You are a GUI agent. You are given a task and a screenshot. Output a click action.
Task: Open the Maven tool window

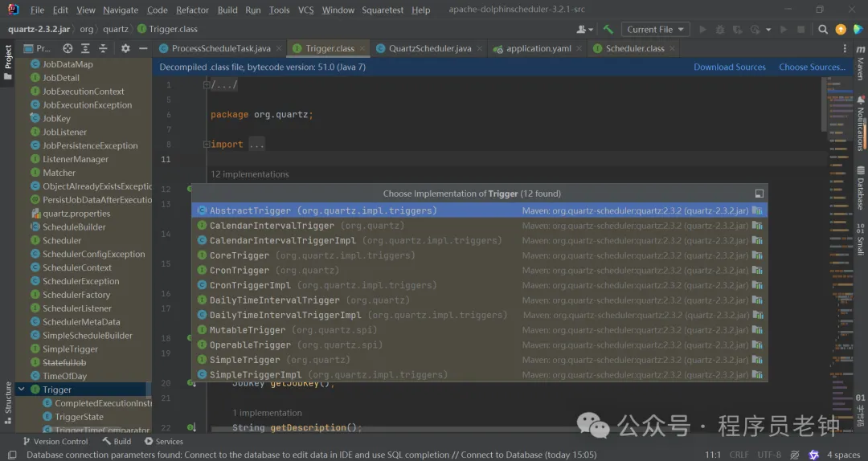[860, 64]
